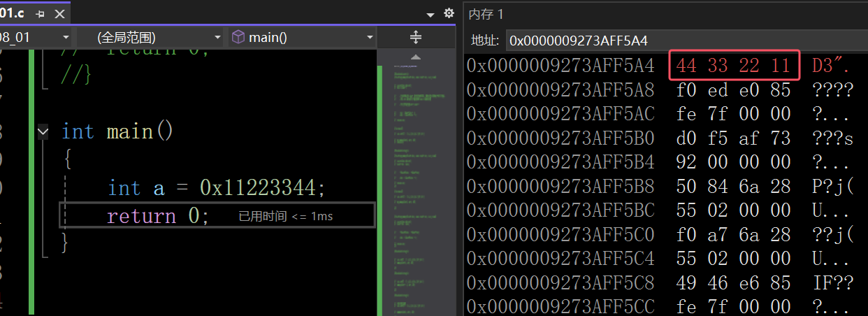Click the hex bytes 44 33 22 11

click(733, 66)
